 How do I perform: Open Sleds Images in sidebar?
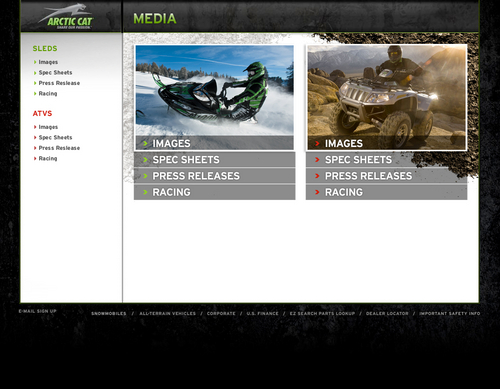pyautogui.click(x=48, y=62)
